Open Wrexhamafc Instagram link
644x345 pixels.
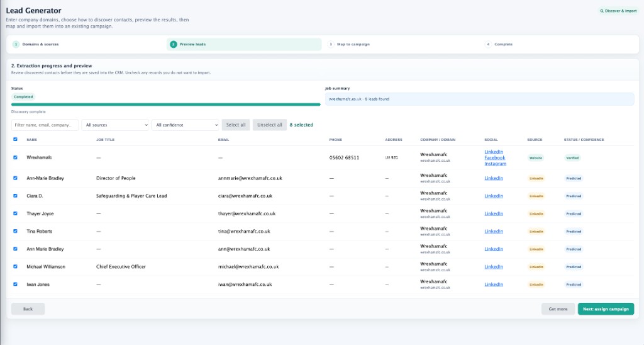pos(496,164)
